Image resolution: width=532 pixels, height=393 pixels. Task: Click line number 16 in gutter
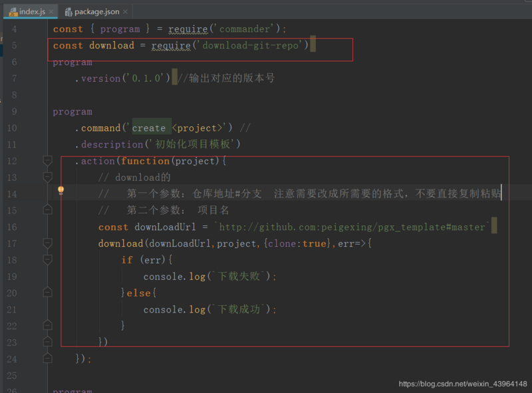tap(12, 227)
